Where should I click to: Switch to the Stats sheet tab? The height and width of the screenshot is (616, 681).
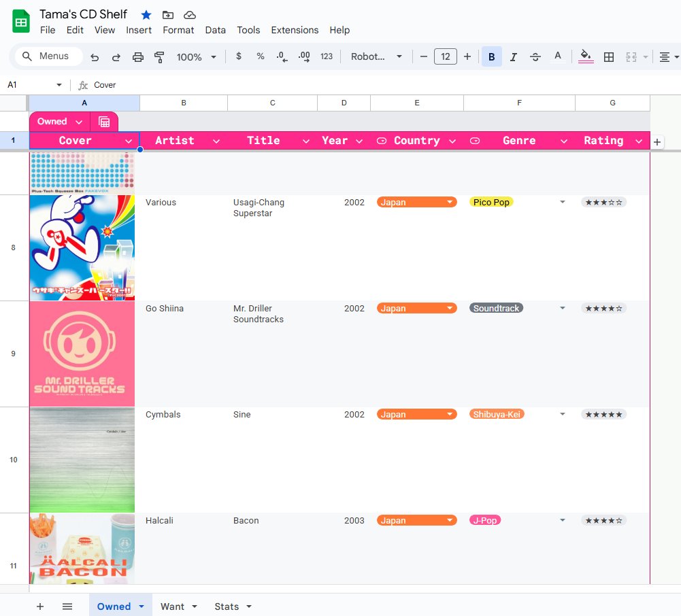(x=227, y=606)
